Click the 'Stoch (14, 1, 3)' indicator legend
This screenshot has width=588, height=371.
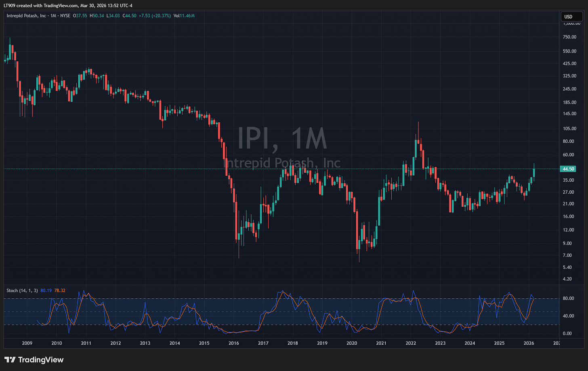click(x=22, y=290)
